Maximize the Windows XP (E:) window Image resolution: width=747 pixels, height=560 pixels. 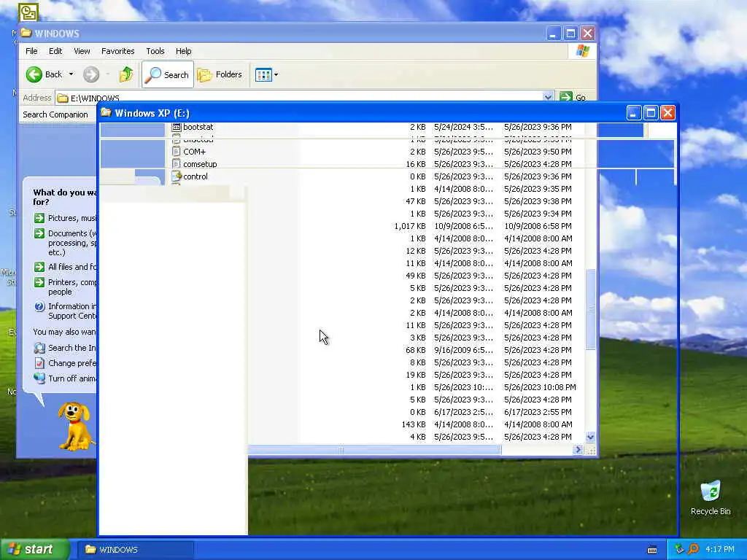point(650,113)
